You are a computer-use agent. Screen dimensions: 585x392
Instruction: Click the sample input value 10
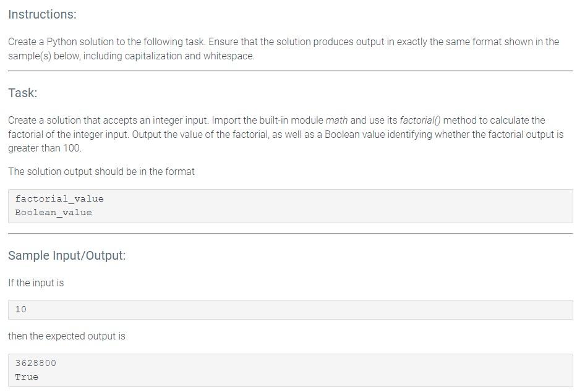pyautogui.click(x=21, y=309)
